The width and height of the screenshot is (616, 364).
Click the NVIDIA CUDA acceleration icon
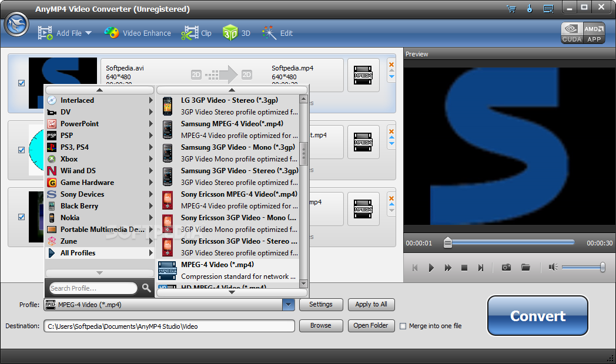tap(571, 33)
